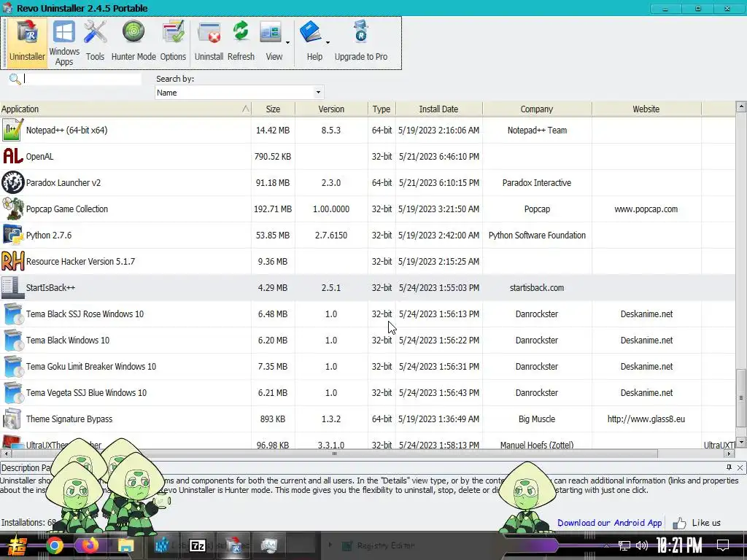The image size is (747, 560).
Task: Click the vertical scrollbar down arrow
Action: [x=741, y=443]
